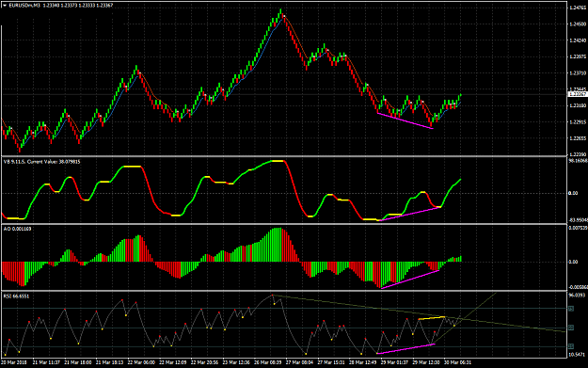Click the 1.23975 price axis value
588x368 pixels.
578,56
